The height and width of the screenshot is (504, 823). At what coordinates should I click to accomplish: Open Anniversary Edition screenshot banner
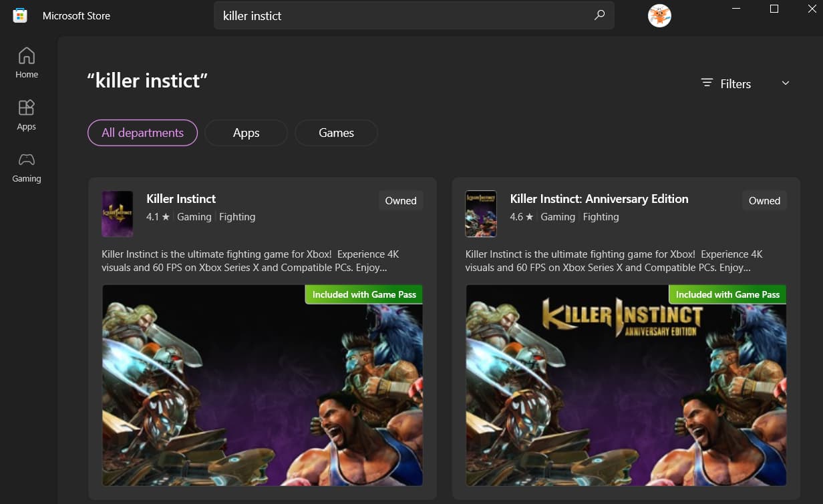click(626, 385)
